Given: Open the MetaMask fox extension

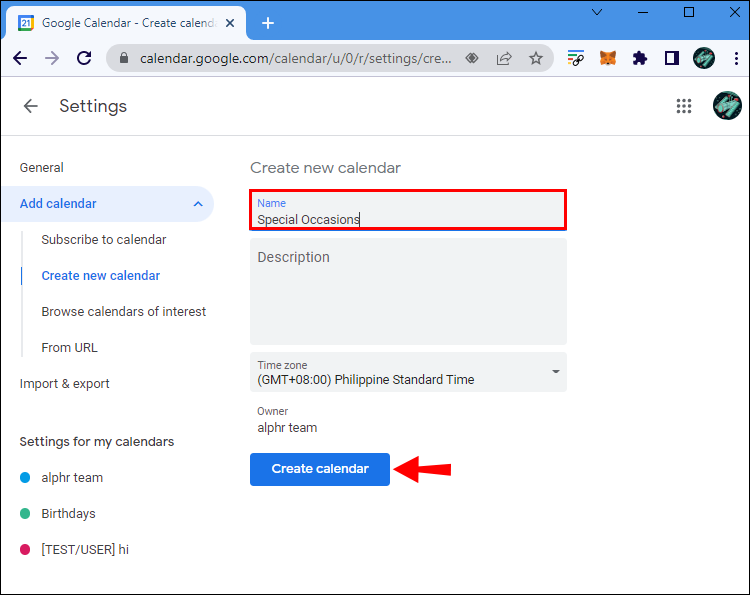Looking at the screenshot, I should click(x=607, y=58).
